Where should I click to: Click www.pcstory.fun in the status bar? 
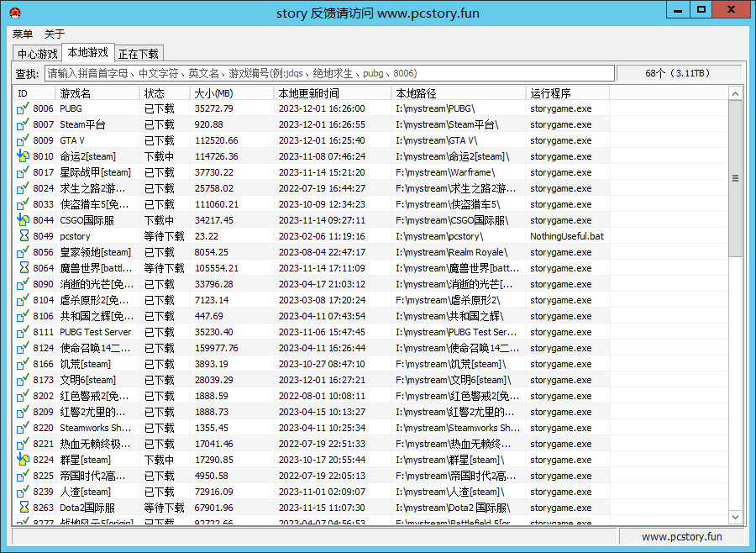tap(682, 536)
